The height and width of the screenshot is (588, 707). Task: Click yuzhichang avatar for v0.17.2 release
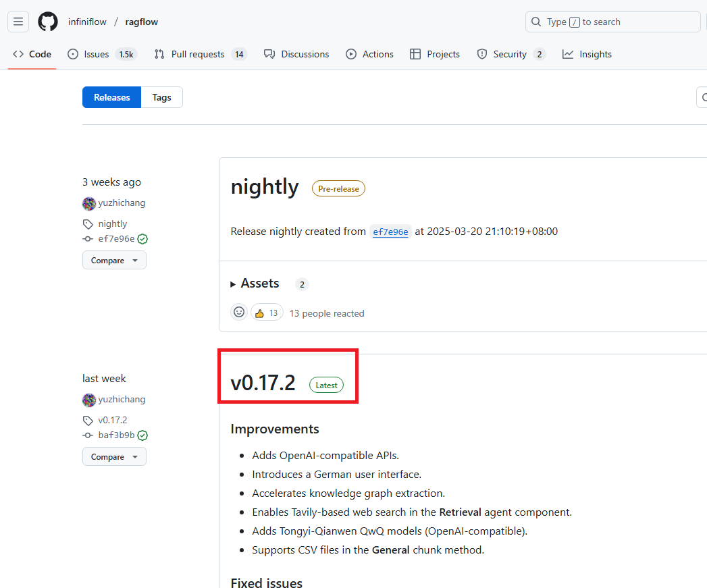tap(89, 400)
